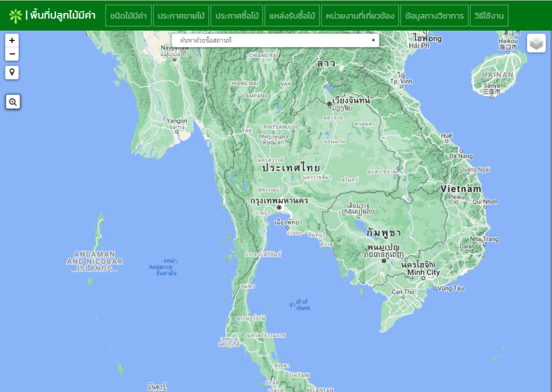This screenshot has height=392, width=552.
Task: Click the green tree logo icon
Action: coord(16,16)
